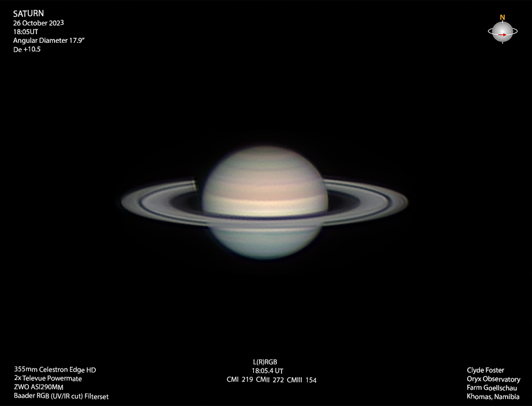The height and width of the screenshot is (406, 532).
Task: Click the 'L(R)RGB' label
Action: tap(265, 362)
